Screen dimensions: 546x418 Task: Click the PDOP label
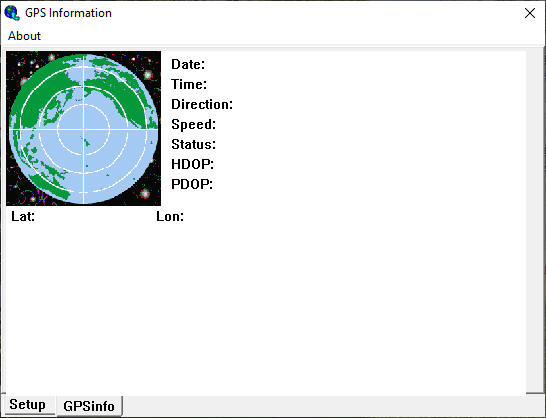tap(192, 184)
